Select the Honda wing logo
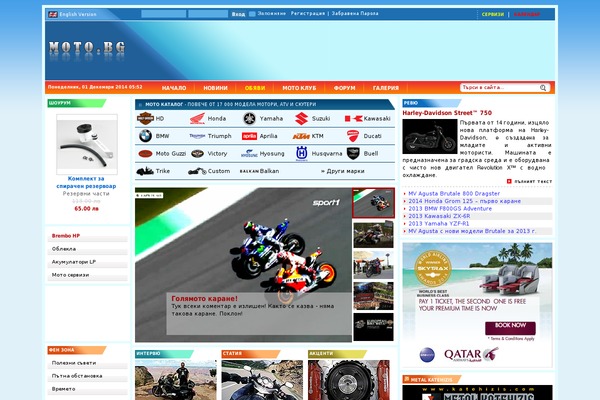 point(197,119)
